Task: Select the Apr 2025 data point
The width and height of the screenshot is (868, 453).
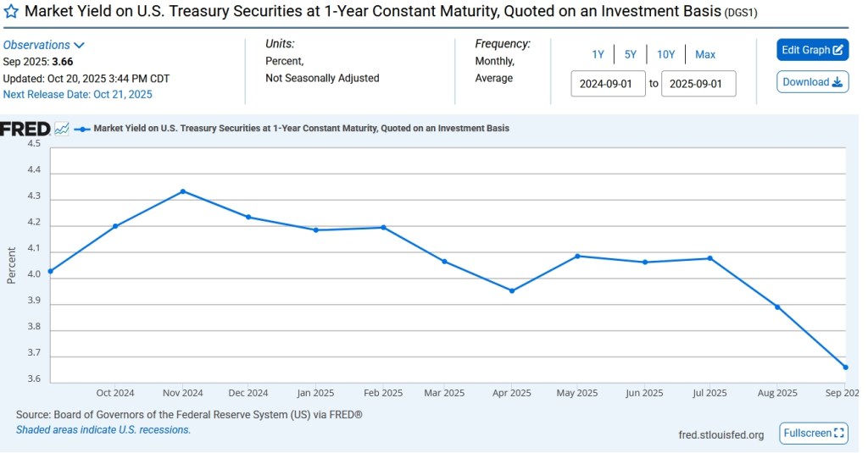Action: coord(511,290)
